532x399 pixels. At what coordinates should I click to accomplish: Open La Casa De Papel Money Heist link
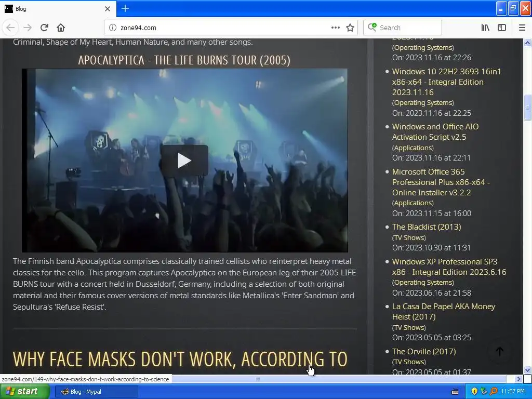pos(444,312)
